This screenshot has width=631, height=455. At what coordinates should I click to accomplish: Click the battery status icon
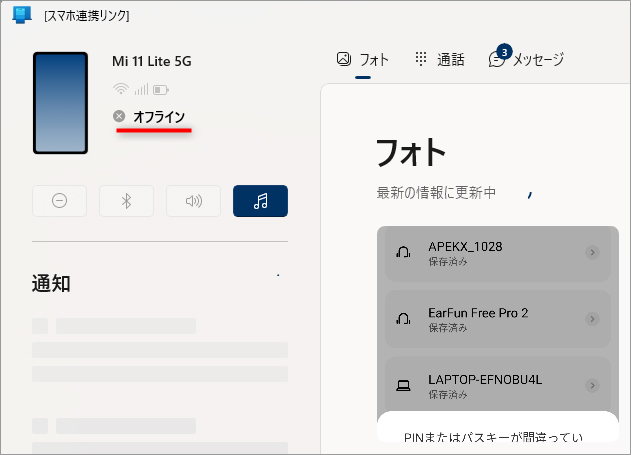[161, 89]
